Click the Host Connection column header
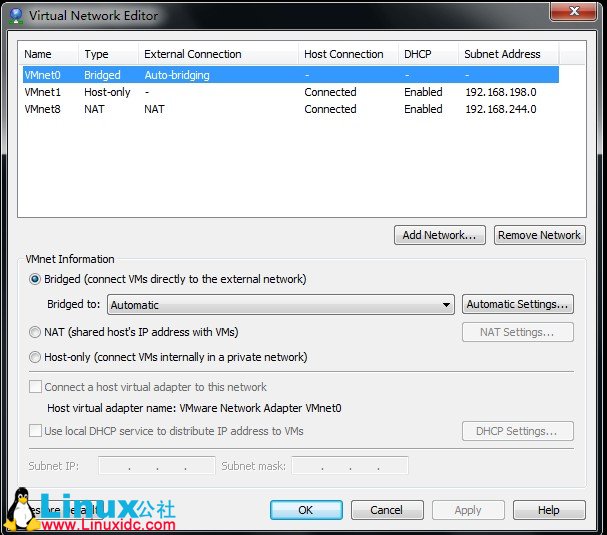The image size is (607, 535). coord(348,54)
